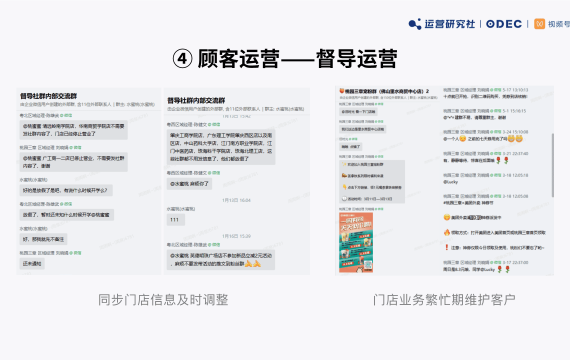
Task: Click the clock emoji activity time line
Action: click(367, 199)
